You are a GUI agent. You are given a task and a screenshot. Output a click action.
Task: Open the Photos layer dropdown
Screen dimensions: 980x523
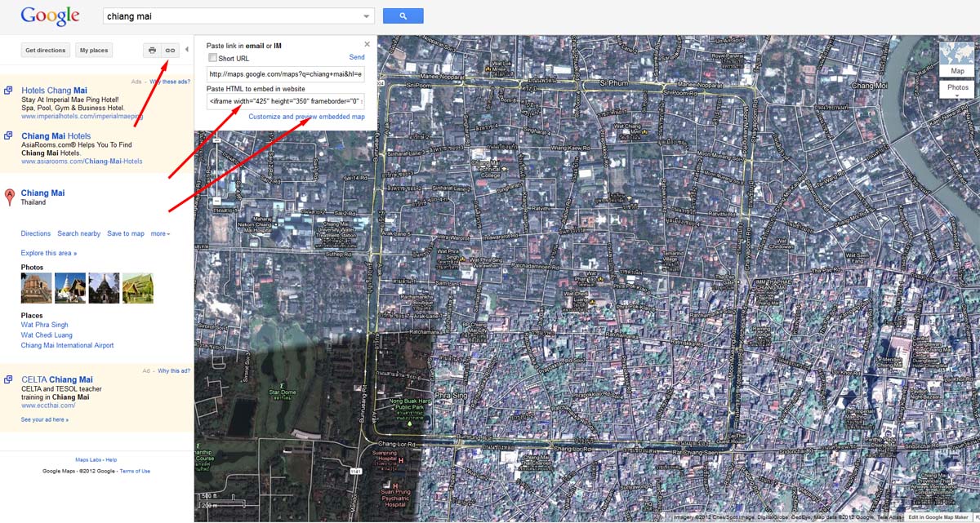(x=957, y=89)
